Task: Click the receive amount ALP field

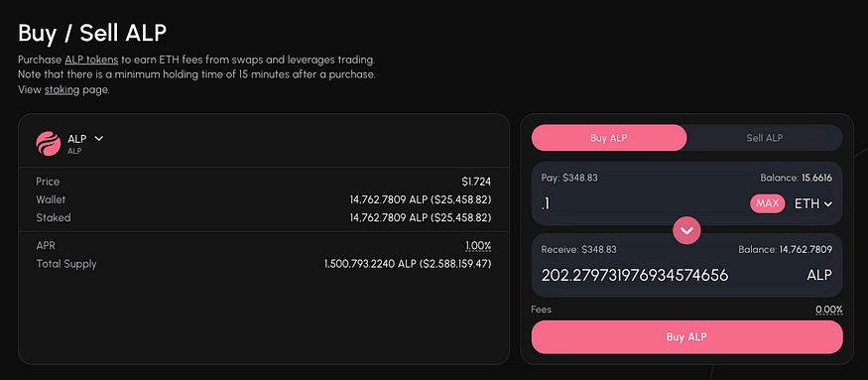Action: 687,275
